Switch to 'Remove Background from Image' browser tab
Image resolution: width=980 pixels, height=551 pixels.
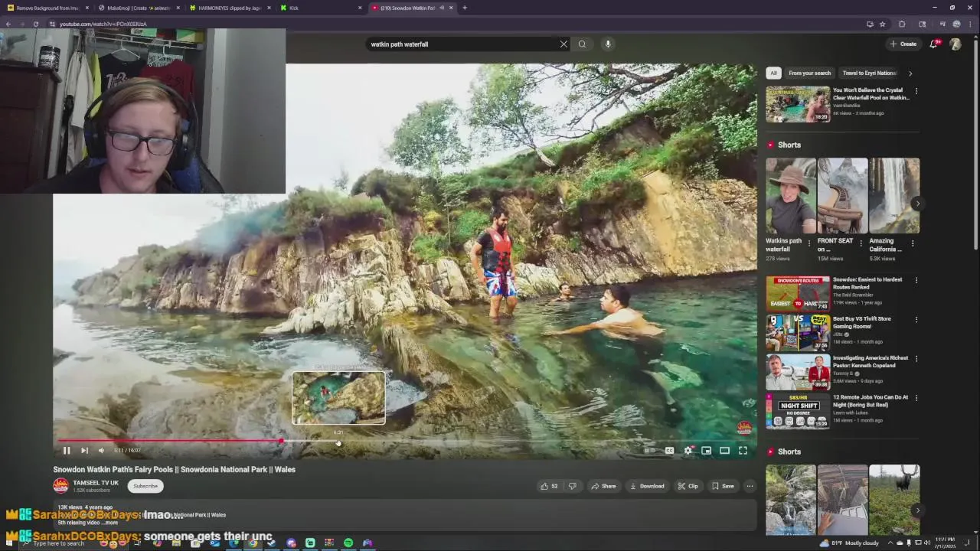click(46, 8)
